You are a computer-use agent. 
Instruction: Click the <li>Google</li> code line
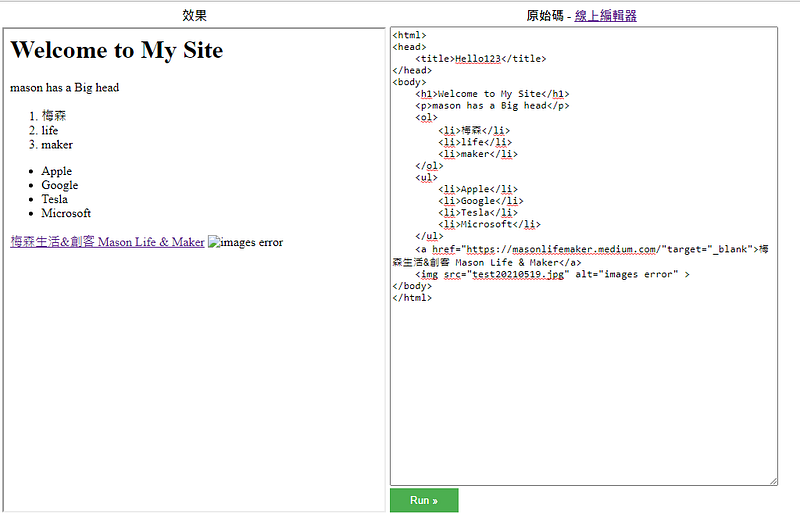[481, 201]
